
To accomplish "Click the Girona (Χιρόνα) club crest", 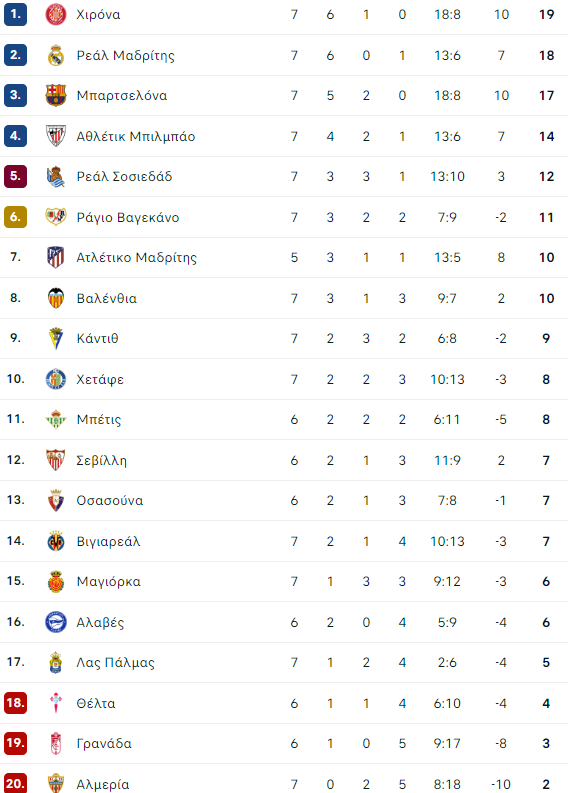I will coord(56,14).
